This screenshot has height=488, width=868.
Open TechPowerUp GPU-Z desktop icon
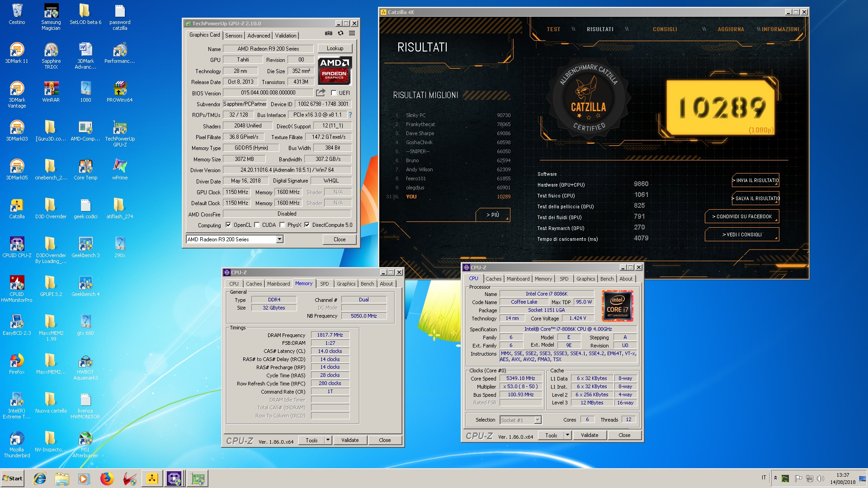[x=120, y=133]
